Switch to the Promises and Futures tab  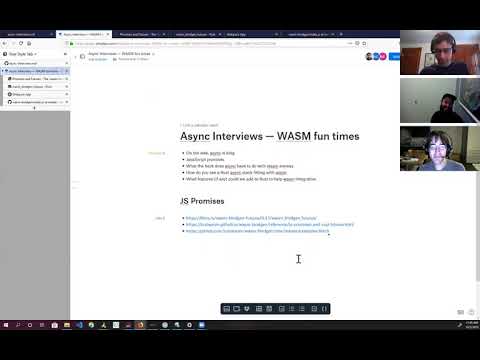[x=138, y=34]
